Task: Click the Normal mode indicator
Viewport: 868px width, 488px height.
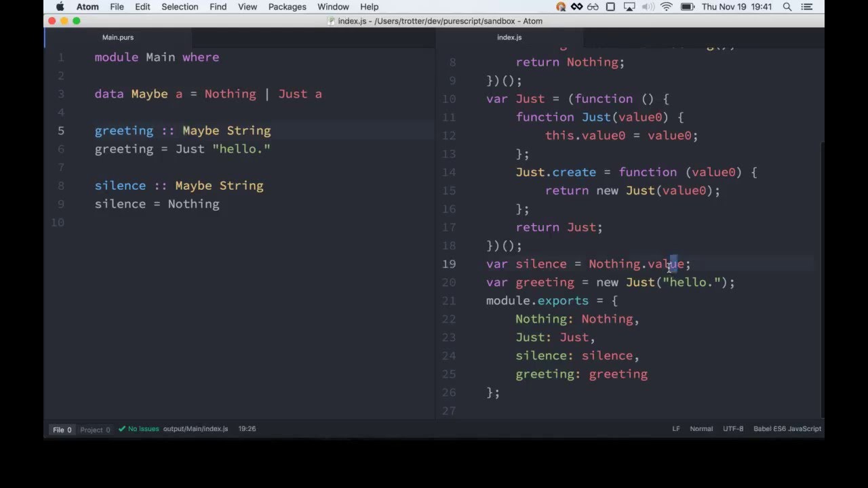Action: click(x=701, y=429)
